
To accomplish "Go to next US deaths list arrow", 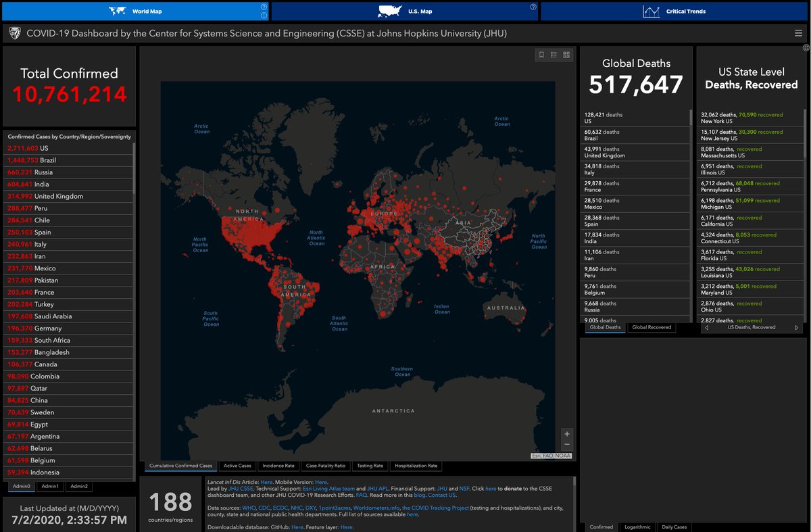I will 797,327.
